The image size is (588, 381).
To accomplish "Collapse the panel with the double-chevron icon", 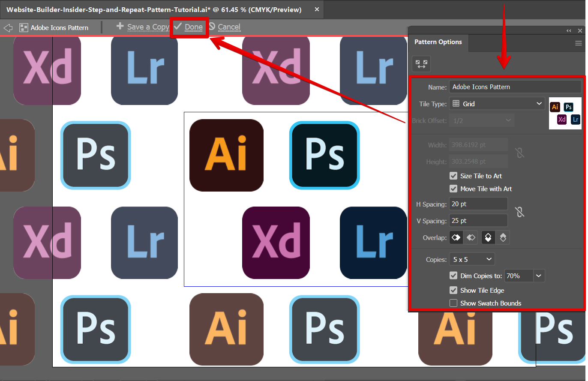I will coord(569,30).
